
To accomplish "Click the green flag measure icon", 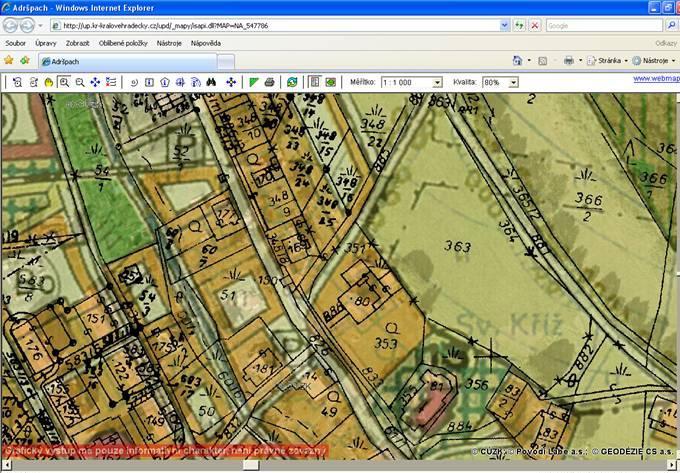I will (254, 82).
